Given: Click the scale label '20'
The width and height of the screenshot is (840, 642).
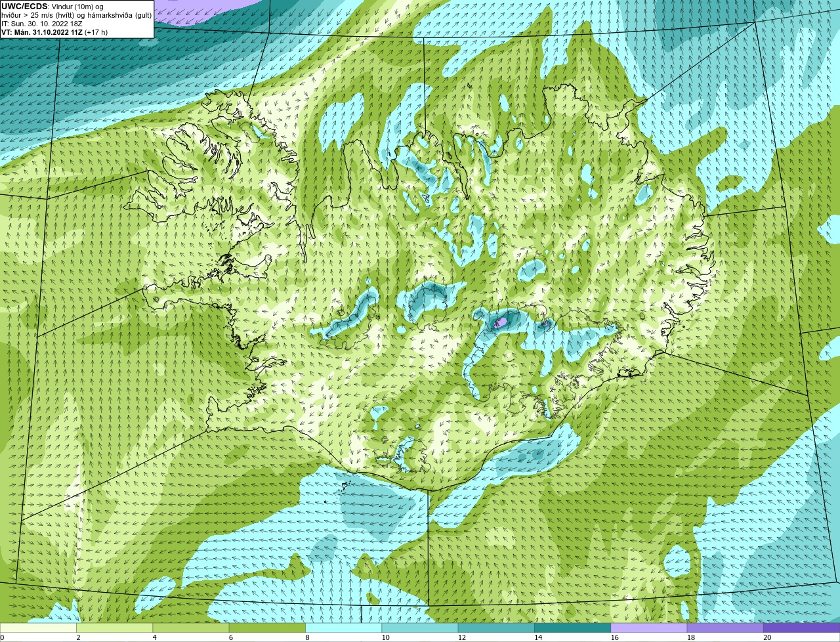Looking at the screenshot, I should [767, 637].
